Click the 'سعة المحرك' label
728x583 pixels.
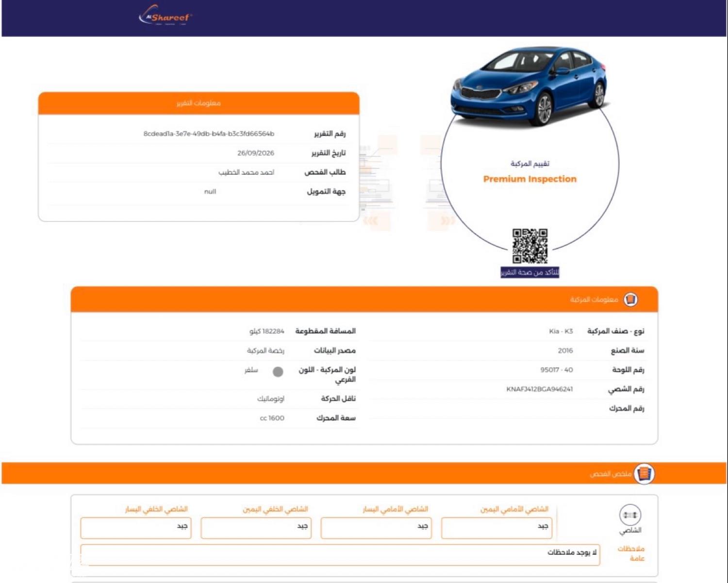336,418
